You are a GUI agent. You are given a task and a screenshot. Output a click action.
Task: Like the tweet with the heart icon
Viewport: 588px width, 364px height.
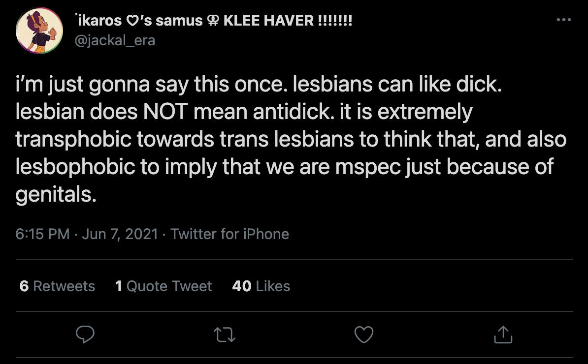click(364, 335)
